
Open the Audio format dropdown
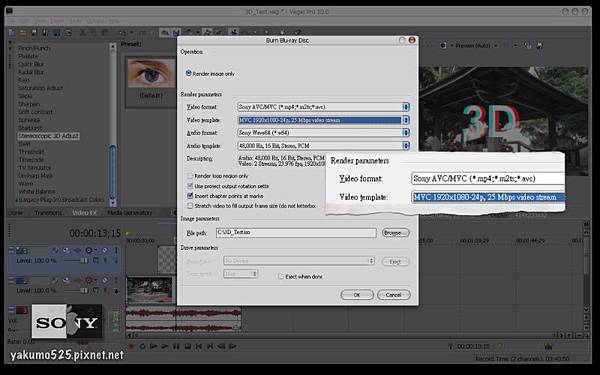pyautogui.click(x=323, y=133)
